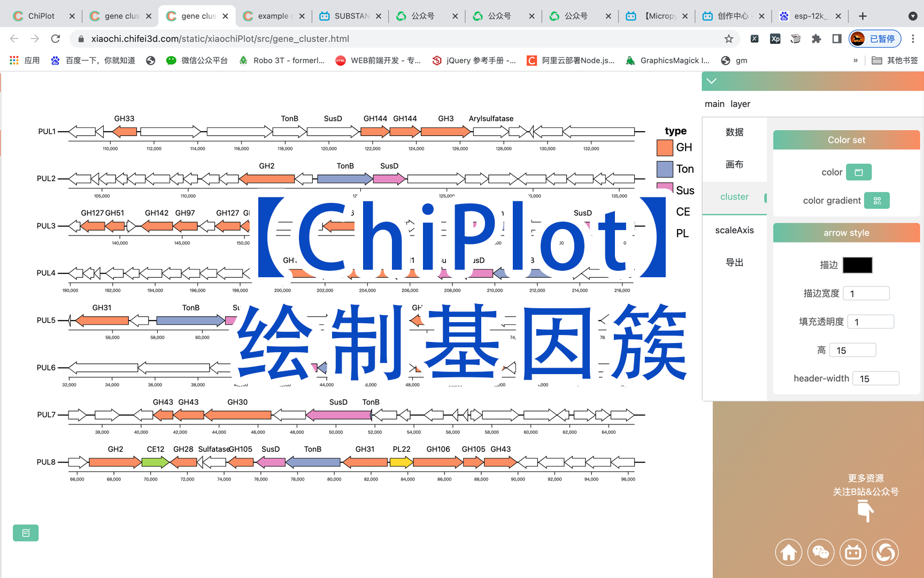
Task: Click the pointing-hand icon under 关注B站&公众号
Action: (865, 510)
